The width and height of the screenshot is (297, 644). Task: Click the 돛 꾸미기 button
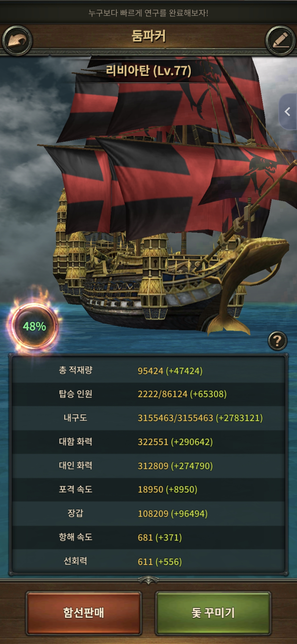[x=213, y=613]
